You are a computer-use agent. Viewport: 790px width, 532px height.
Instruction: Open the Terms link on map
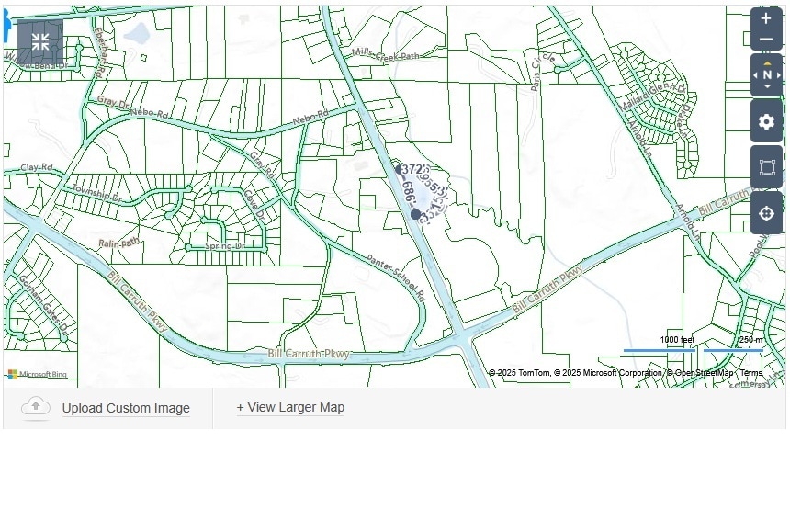click(750, 373)
